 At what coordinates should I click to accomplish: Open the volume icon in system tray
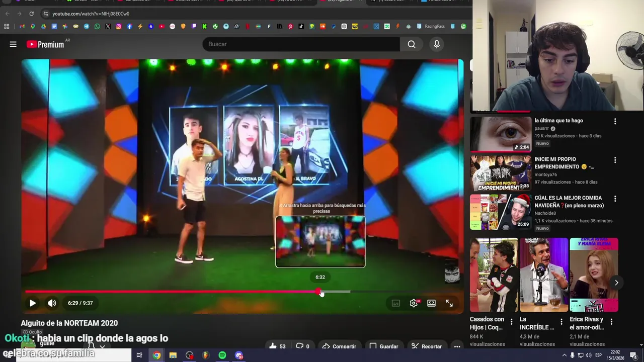pyautogui.click(x=589, y=355)
